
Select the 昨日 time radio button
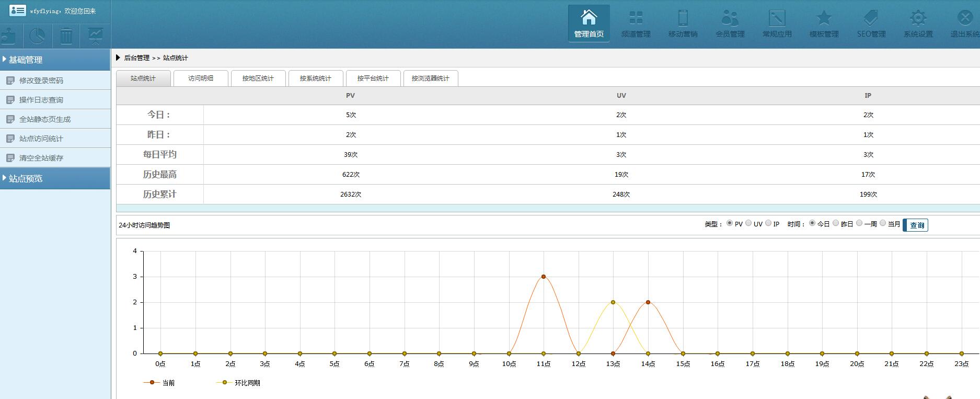click(836, 223)
